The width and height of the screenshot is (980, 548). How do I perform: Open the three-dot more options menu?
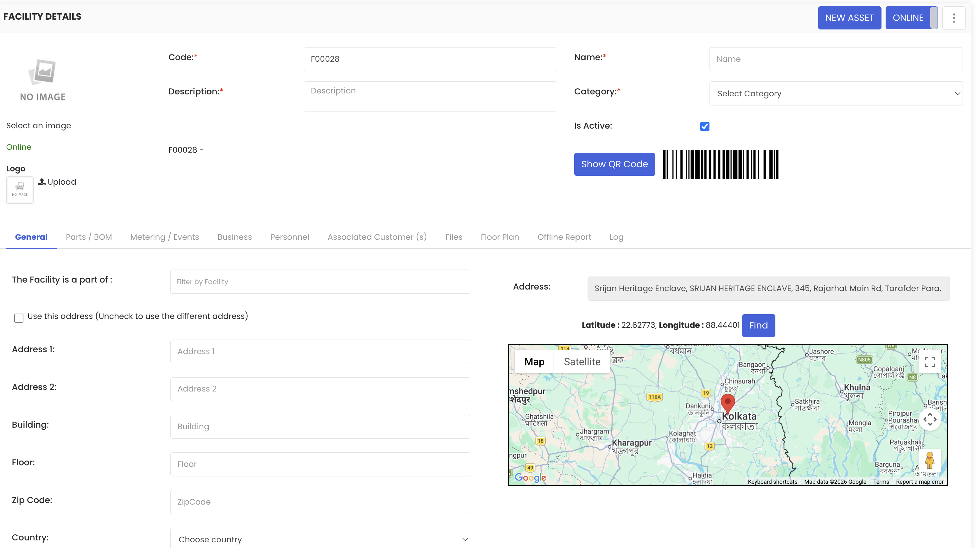pos(953,18)
